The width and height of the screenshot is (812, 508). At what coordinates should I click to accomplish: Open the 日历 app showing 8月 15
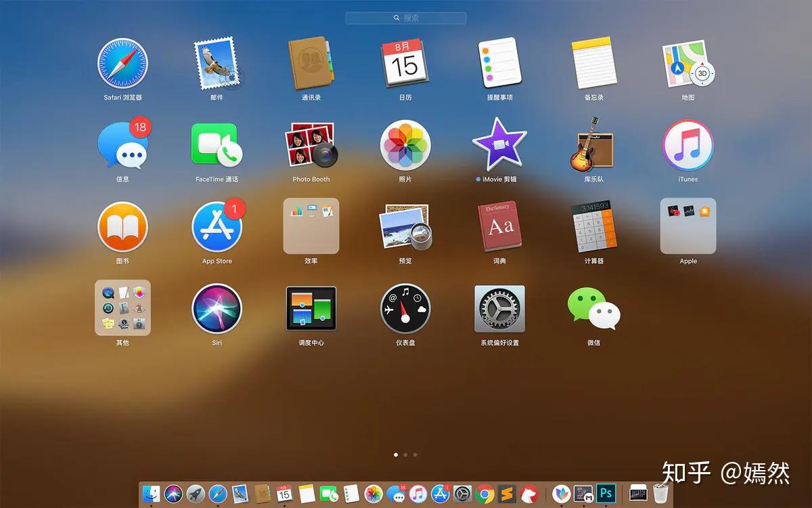(x=405, y=63)
